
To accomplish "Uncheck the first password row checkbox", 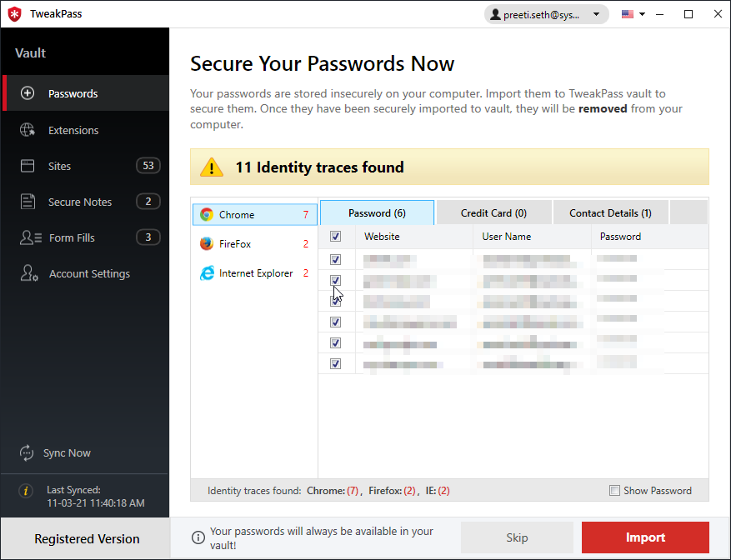I will click(x=335, y=259).
